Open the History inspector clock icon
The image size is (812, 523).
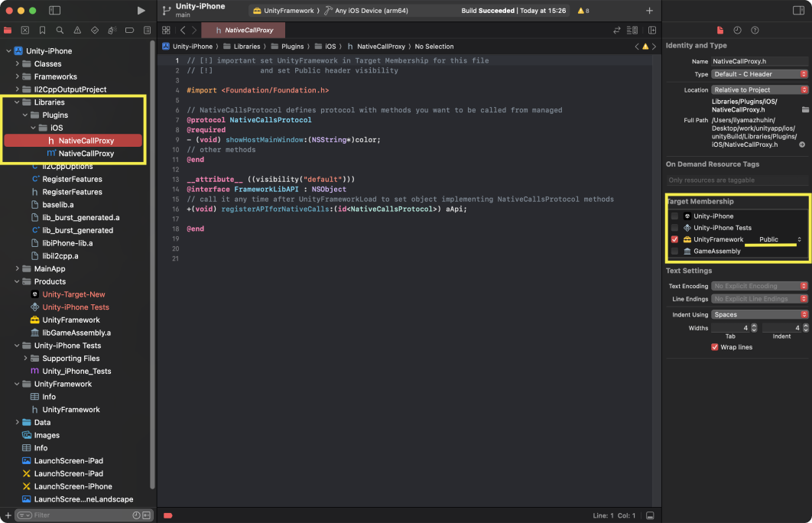[737, 31]
